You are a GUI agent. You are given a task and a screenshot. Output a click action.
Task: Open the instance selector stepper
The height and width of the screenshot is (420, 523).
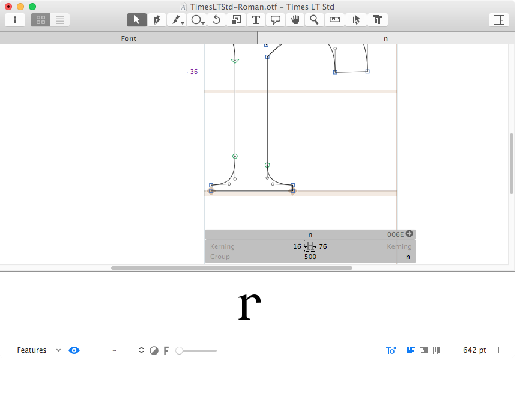coord(141,350)
